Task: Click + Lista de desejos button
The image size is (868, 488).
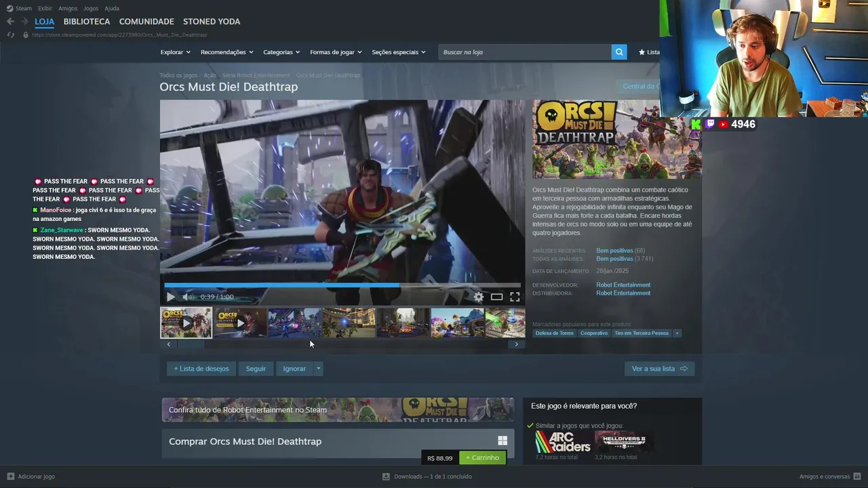Action: [201, 369]
